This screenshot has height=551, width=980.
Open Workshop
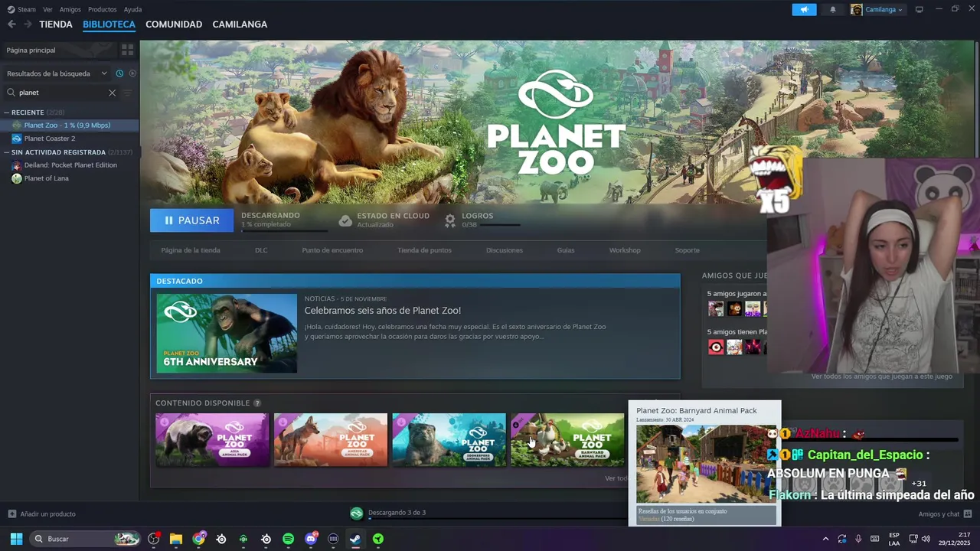625,250
